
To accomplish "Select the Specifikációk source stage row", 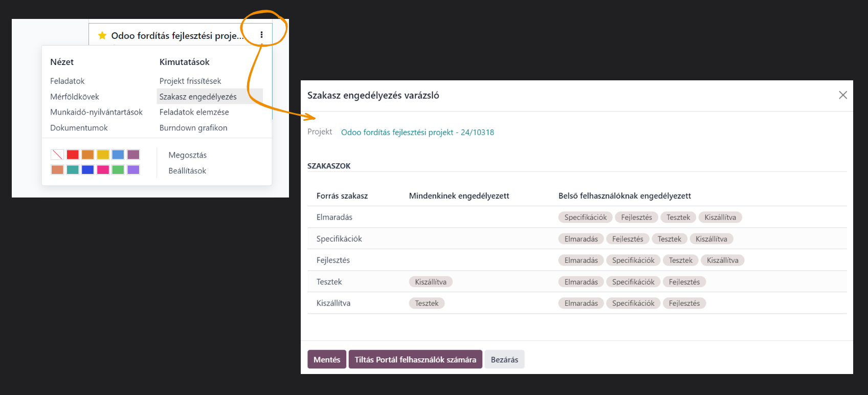I will coord(577,238).
